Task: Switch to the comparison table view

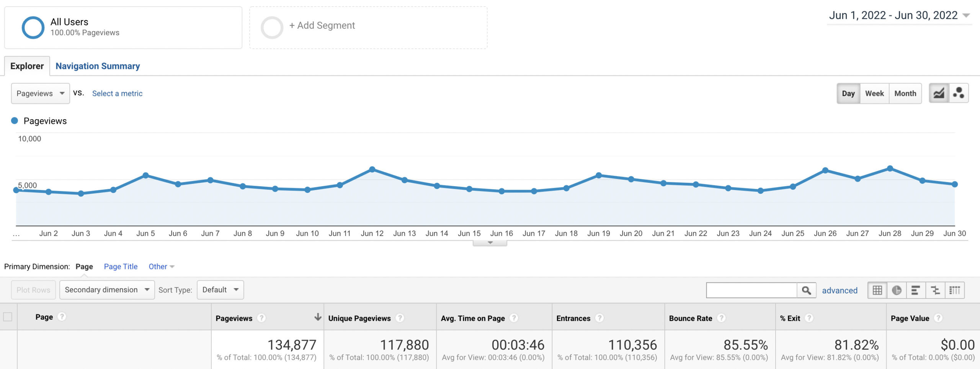Action: tap(935, 290)
